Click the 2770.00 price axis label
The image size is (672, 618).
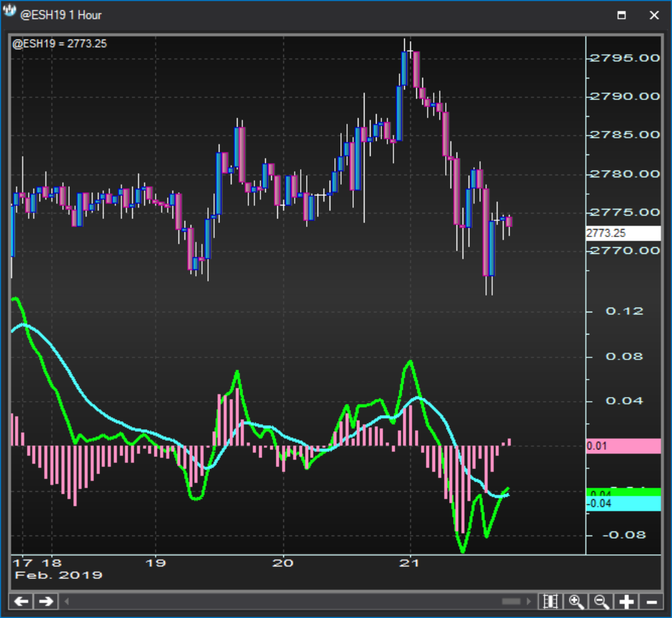tap(625, 251)
